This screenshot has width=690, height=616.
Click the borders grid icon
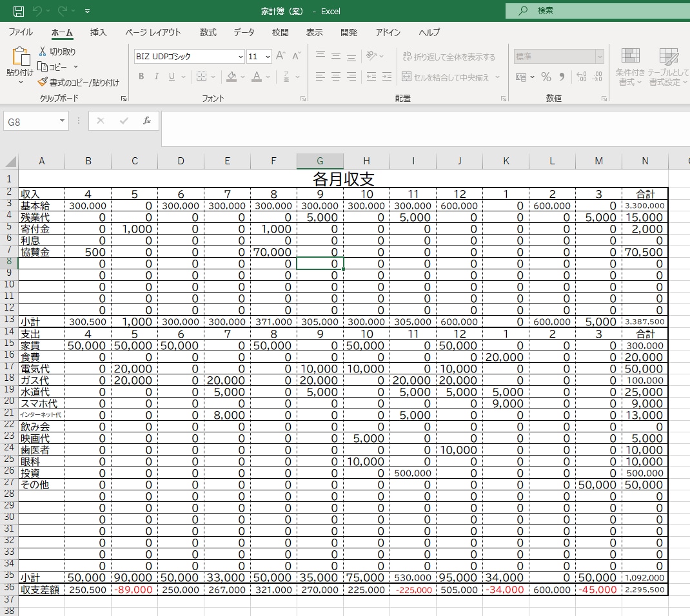point(202,77)
